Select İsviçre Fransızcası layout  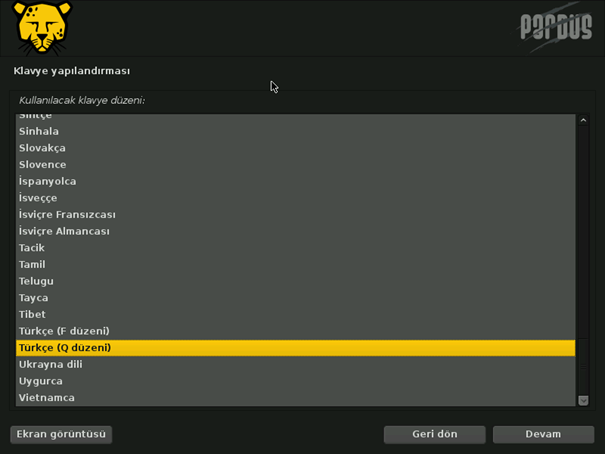tap(67, 215)
